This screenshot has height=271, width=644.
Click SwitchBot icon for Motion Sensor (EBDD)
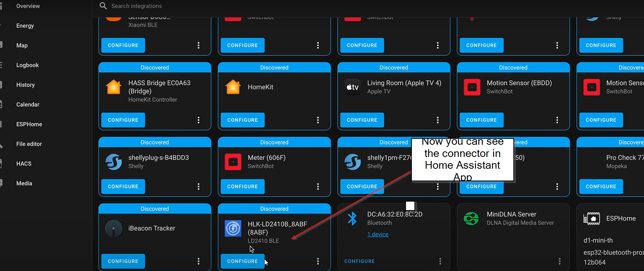(472, 87)
